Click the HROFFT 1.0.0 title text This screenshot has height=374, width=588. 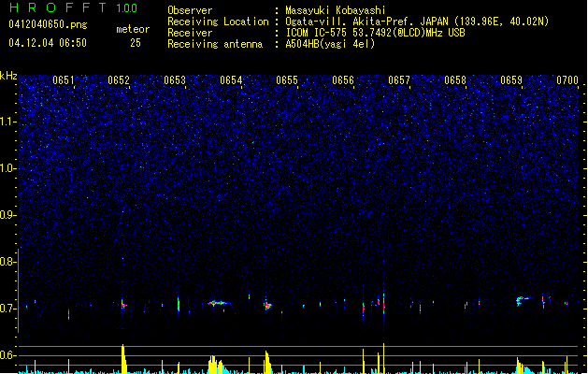(x=74, y=7)
